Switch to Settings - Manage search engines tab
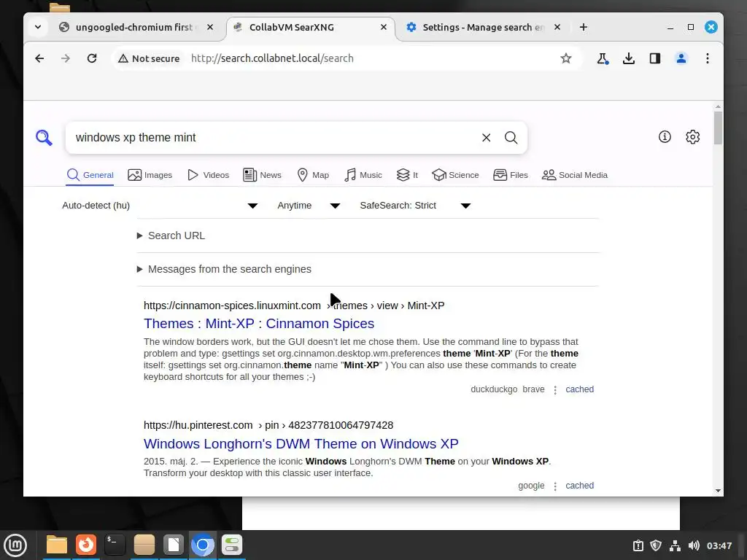This screenshot has height=560, width=747. click(482, 27)
